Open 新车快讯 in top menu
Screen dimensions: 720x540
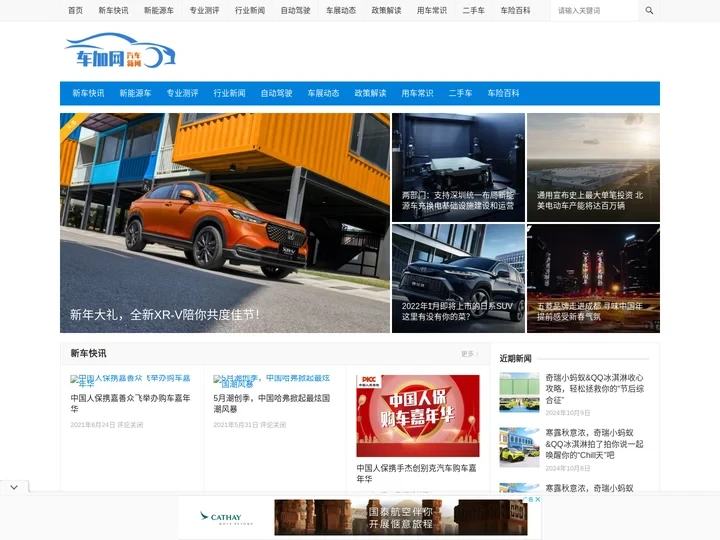tap(113, 10)
